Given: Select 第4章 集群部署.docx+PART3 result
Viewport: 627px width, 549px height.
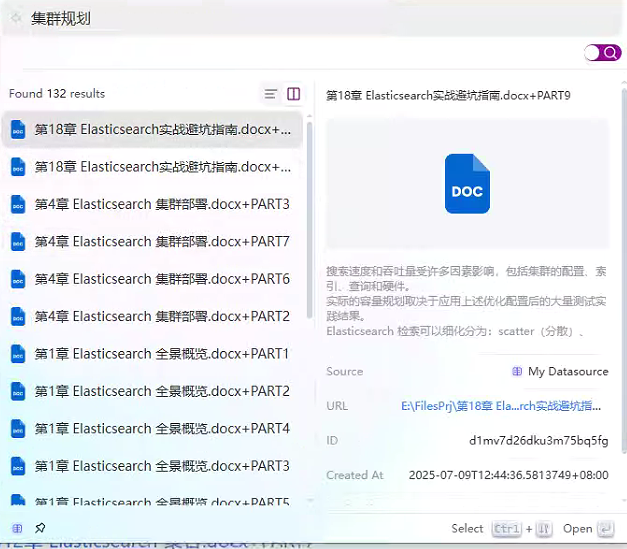Looking at the screenshot, I should coord(152,204).
